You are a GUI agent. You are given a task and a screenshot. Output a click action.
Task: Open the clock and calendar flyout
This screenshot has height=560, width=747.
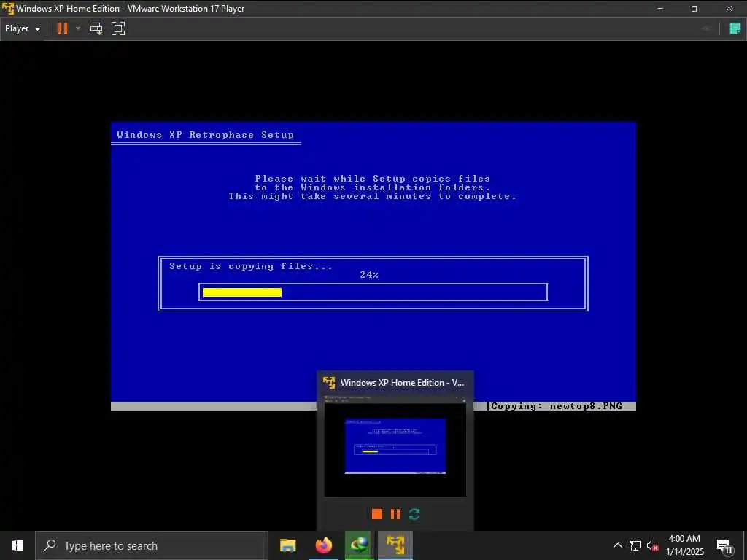click(x=684, y=545)
